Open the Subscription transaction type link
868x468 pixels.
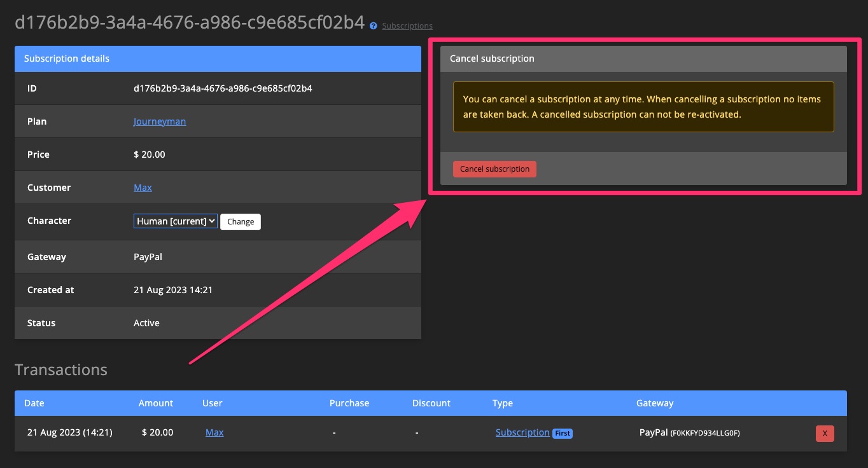click(x=522, y=432)
